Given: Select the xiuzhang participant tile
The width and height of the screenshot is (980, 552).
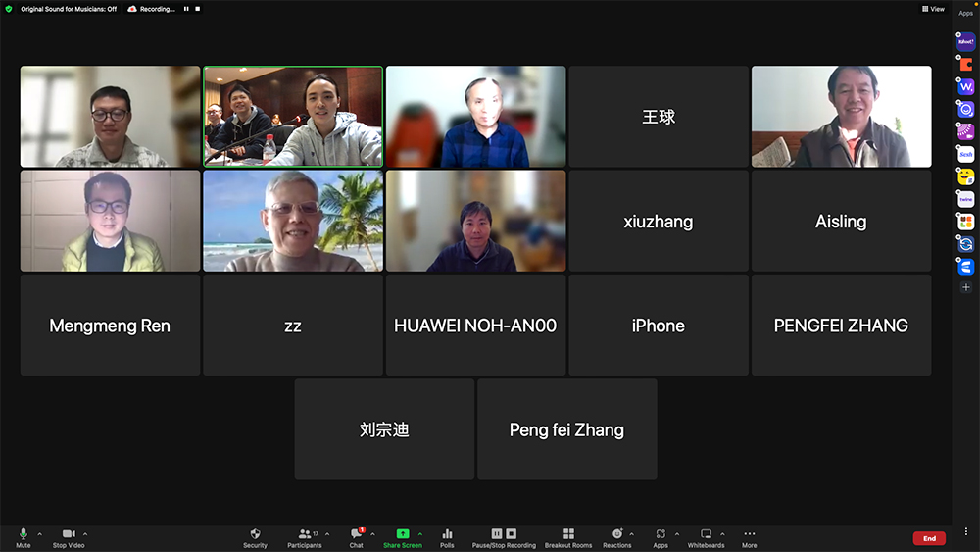Looking at the screenshot, I should point(659,222).
